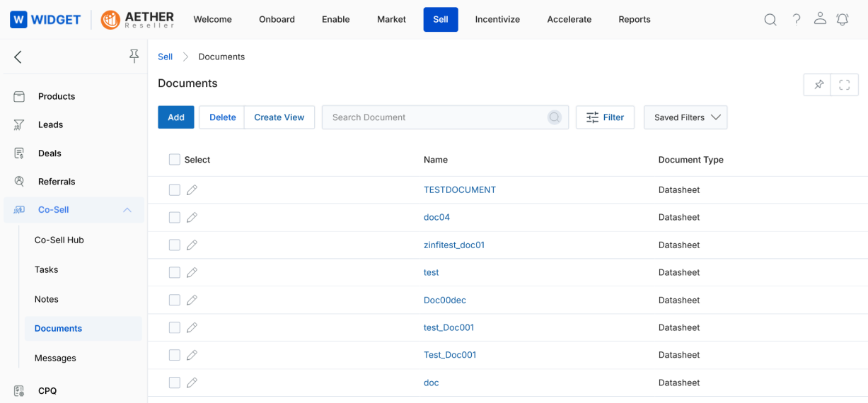The width and height of the screenshot is (868, 403).
Task: Click the Referrals sidebar icon
Action: 19,181
